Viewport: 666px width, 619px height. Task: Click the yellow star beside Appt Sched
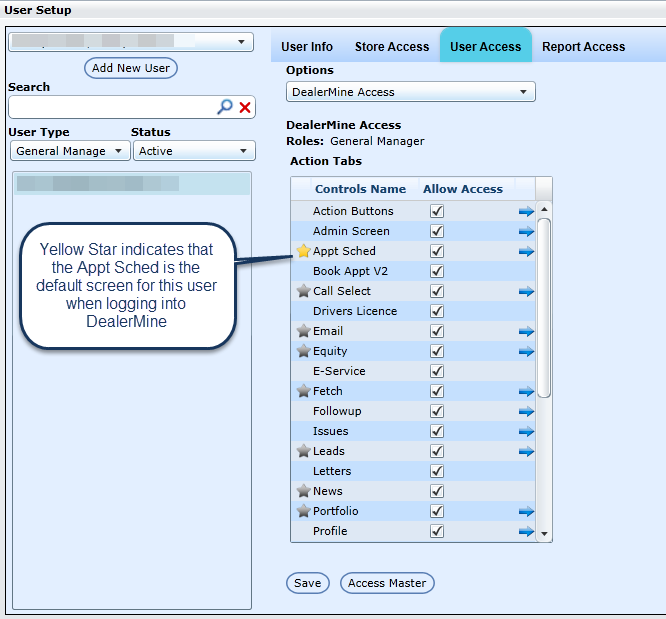[x=303, y=251]
